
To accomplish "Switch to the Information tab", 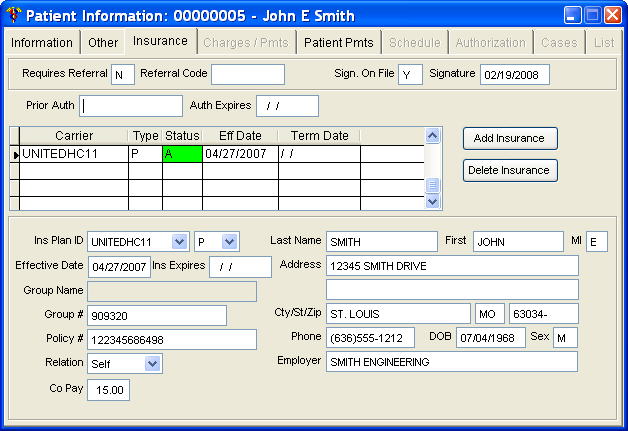I will pyautogui.click(x=42, y=42).
